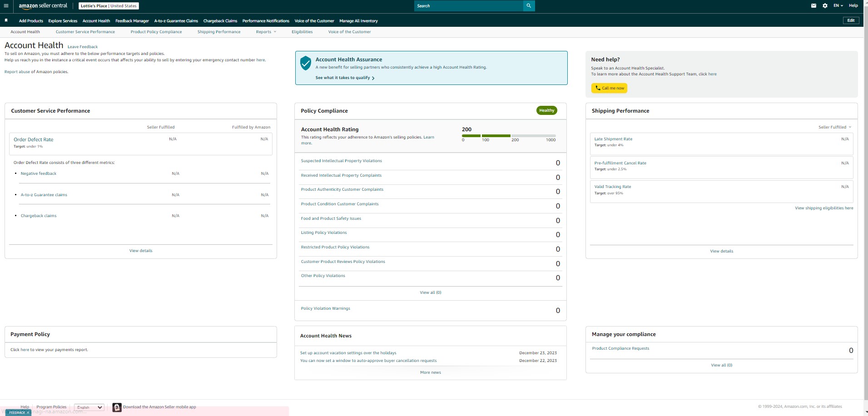Viewport: 868px width, 416px height.
Task: Open the account vacation settings news item
Action: (348, 353)
